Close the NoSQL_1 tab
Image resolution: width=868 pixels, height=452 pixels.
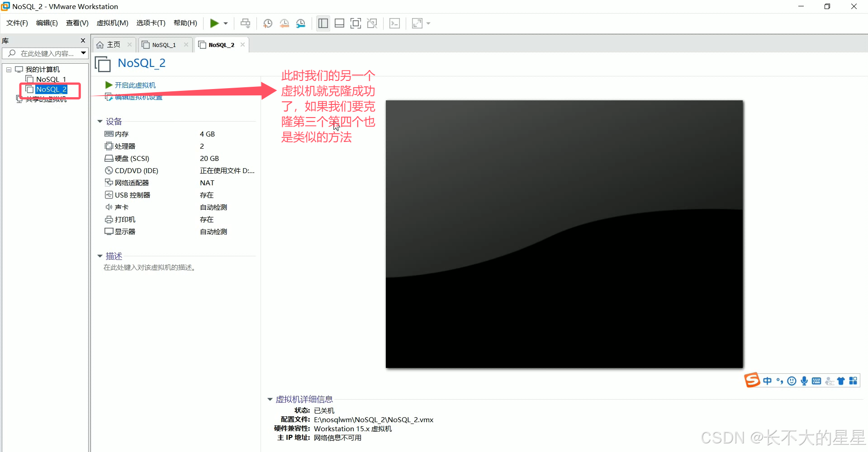point(186,45)
